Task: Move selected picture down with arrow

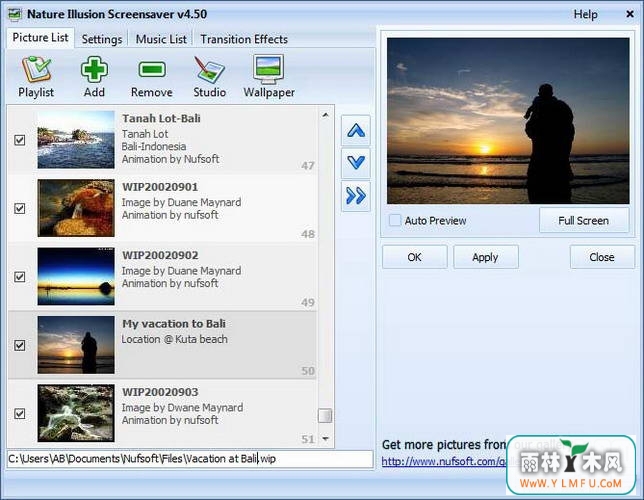Action: pos(356,163)
